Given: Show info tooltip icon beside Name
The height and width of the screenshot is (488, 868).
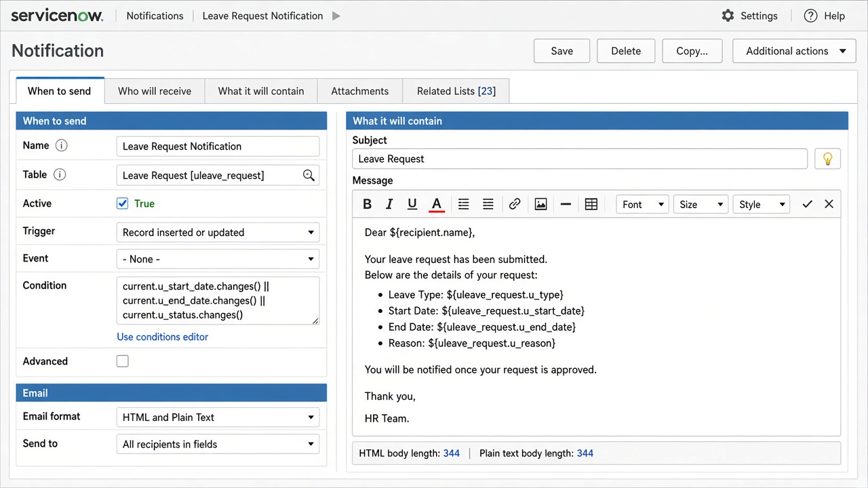Looking at the screenshot, I should (x=61, y=146).
